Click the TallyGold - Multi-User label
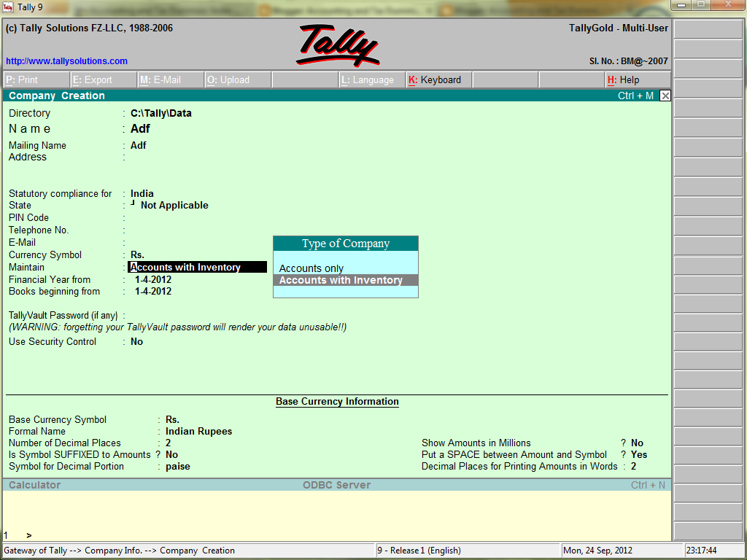 [619, 28]
